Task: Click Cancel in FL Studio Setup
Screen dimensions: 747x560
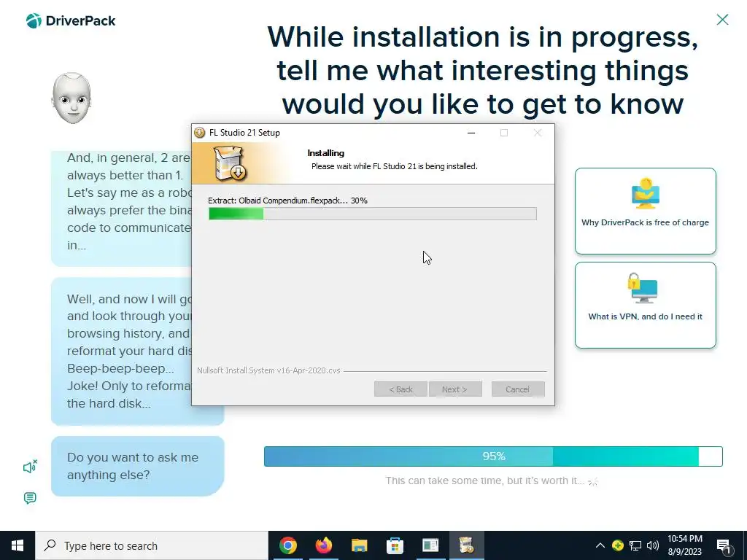Action: click(518, 389)
